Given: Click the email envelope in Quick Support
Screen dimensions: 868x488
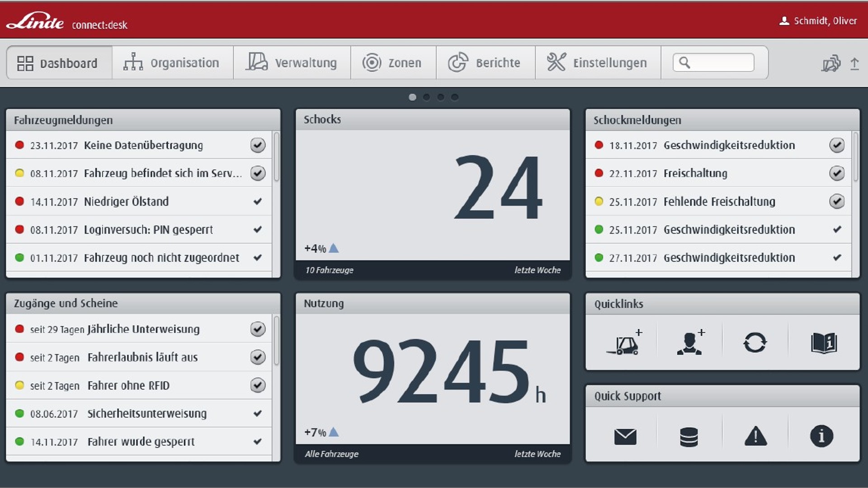Looking at the screenshot, I should 625,436.
